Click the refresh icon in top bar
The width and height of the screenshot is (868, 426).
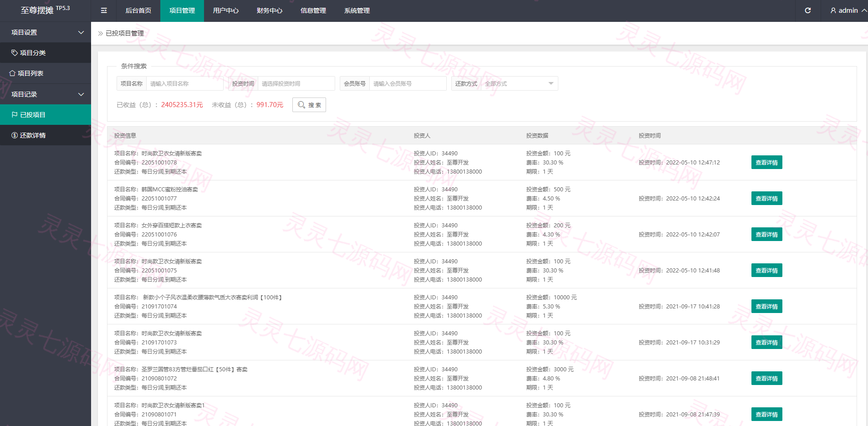[807, 10]
